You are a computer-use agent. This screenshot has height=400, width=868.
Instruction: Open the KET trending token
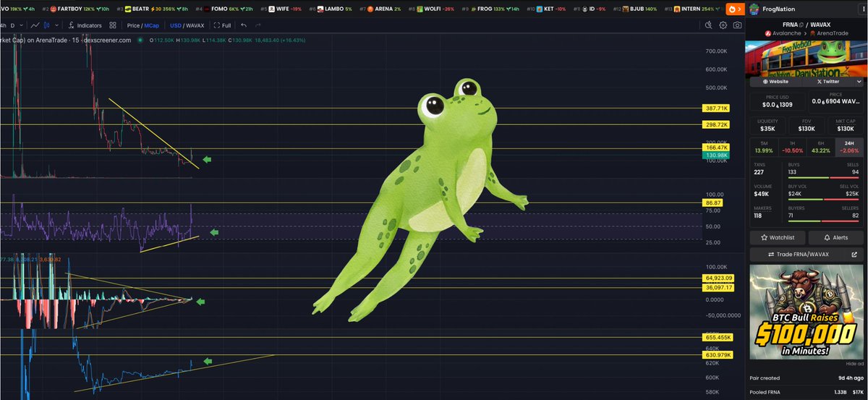pos(545,9)
